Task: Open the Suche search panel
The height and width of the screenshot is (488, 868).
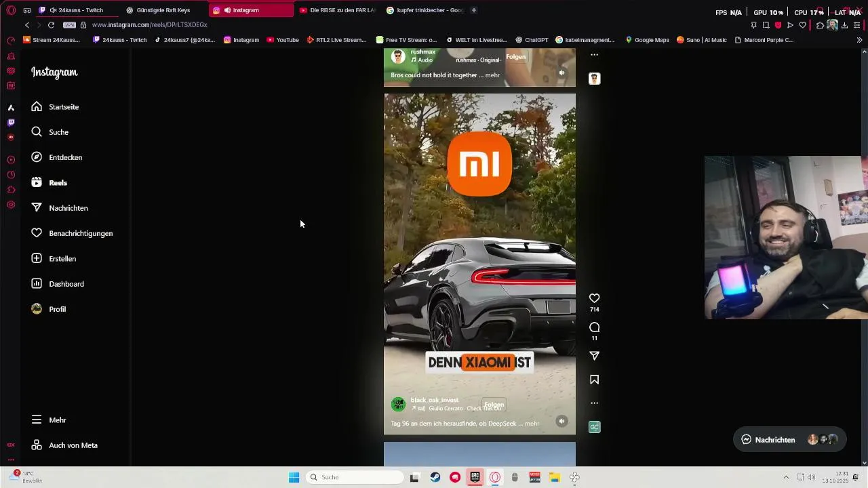Action: (50, 132)
